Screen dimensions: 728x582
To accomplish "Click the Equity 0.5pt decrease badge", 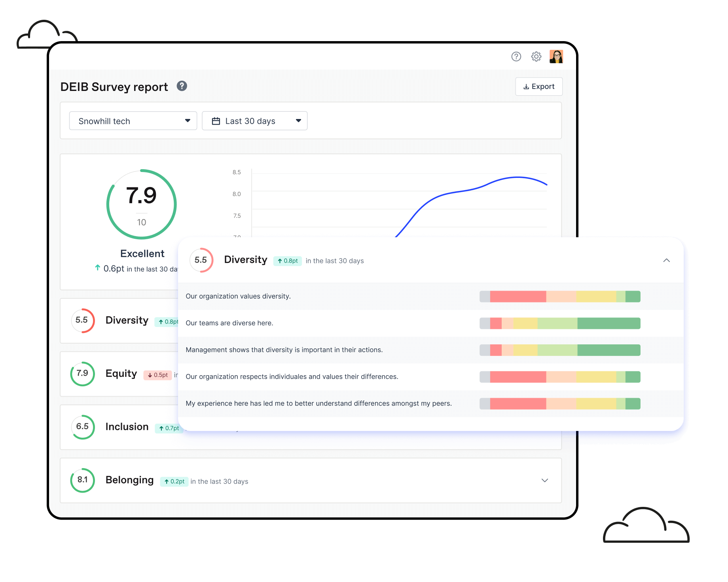I will pyautogui.click(x=157, y=375).
